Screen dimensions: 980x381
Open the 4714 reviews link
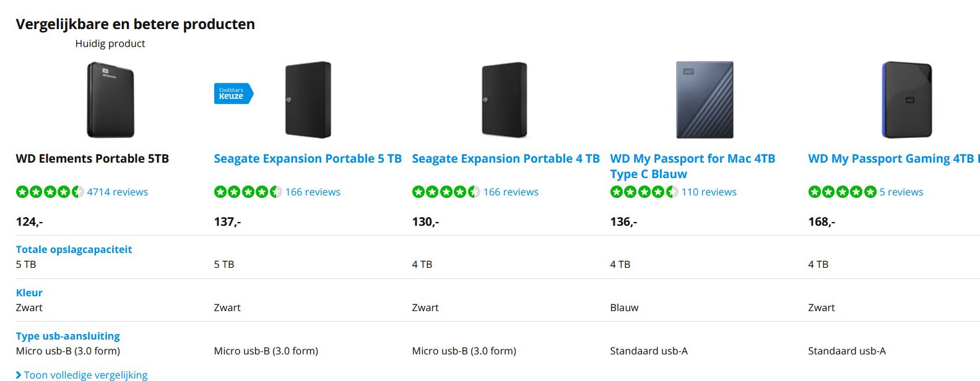coord(118,192)
